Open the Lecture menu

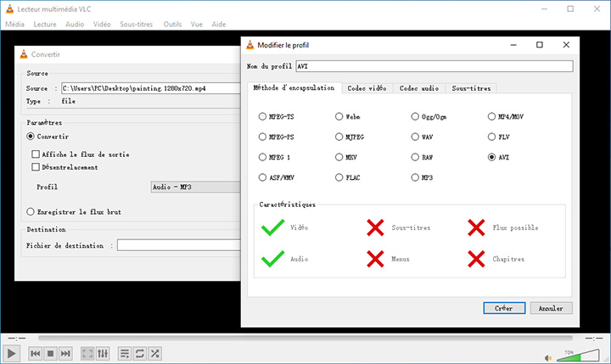tap(45, 24)
